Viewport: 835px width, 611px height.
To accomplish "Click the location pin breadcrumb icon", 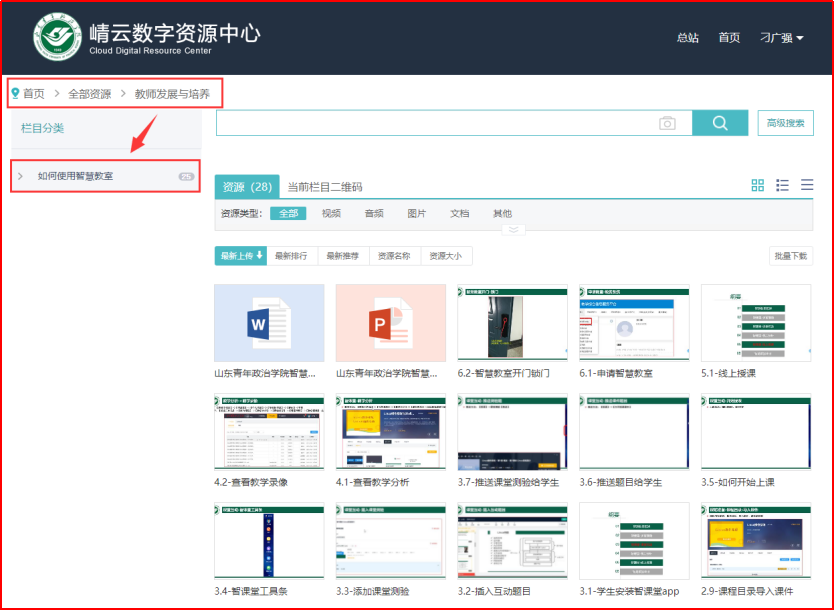I will click(15, 93).
